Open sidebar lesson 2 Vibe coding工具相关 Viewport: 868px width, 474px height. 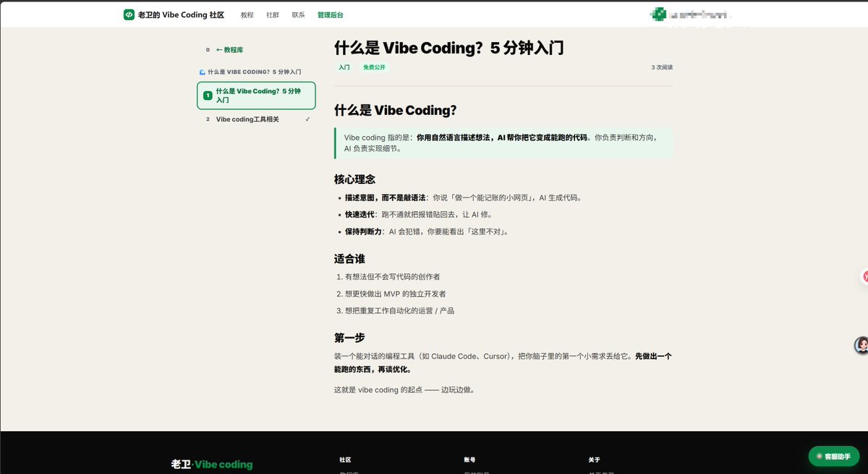pos(256,119)
